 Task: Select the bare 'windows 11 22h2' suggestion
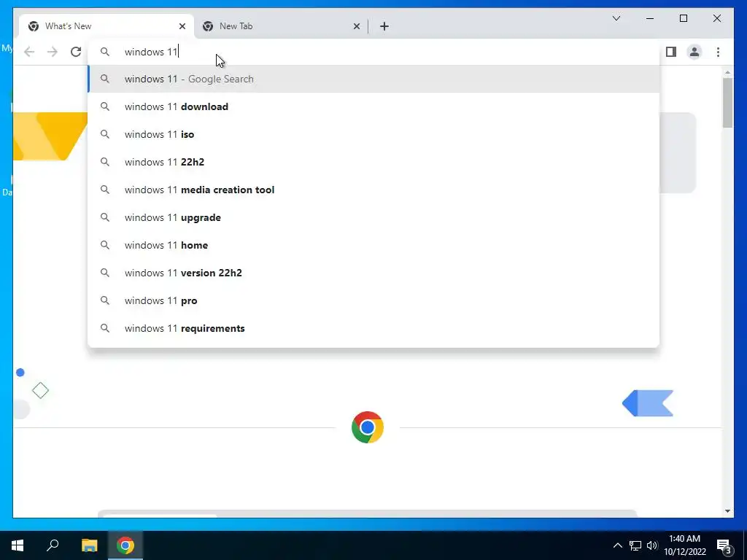click(x=373, y=162)
